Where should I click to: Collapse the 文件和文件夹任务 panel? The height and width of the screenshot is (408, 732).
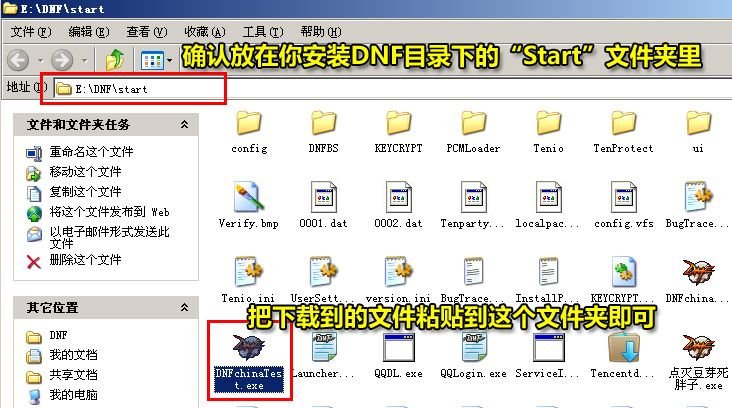tap(184, 125)
